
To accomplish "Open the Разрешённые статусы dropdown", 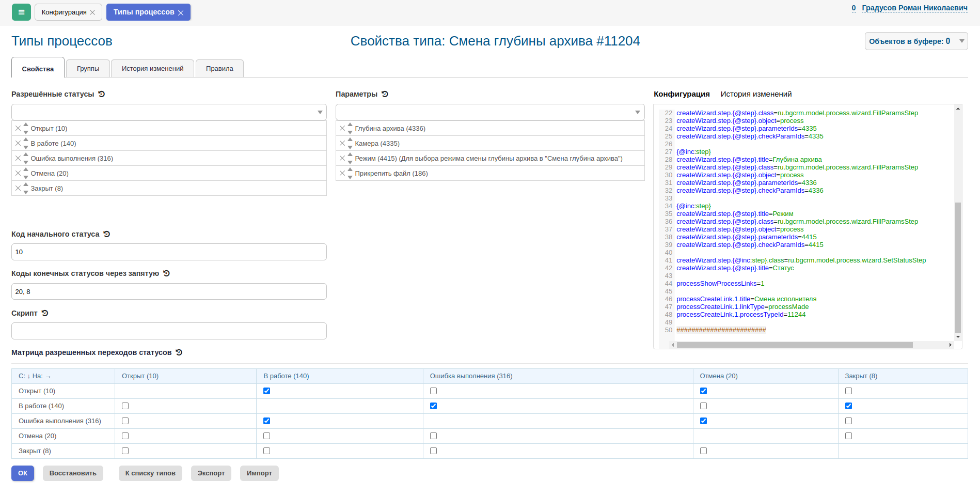I will pos(169,112).
